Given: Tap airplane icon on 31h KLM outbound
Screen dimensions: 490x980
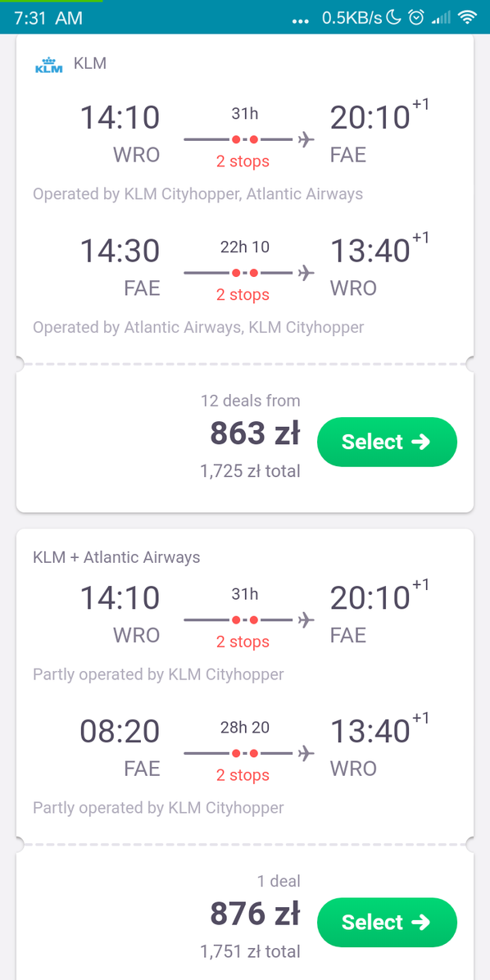Looking at the screenshot, I should 306,139.
